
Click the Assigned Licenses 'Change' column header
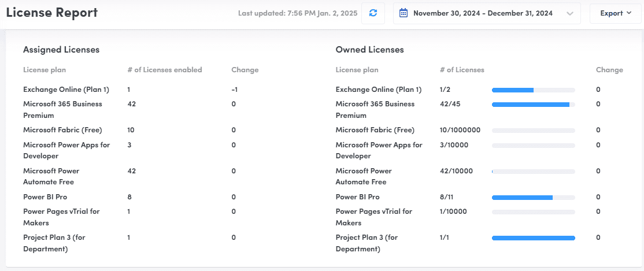(x=245, y=70)
